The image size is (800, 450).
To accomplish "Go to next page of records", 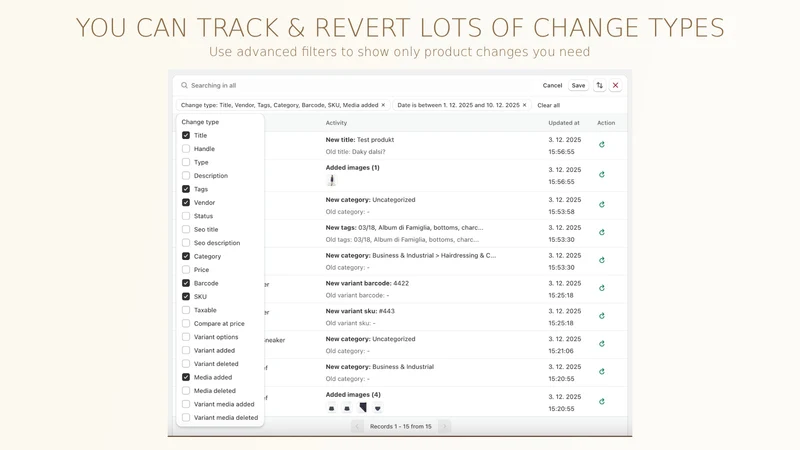I will [x=444, y=427].
